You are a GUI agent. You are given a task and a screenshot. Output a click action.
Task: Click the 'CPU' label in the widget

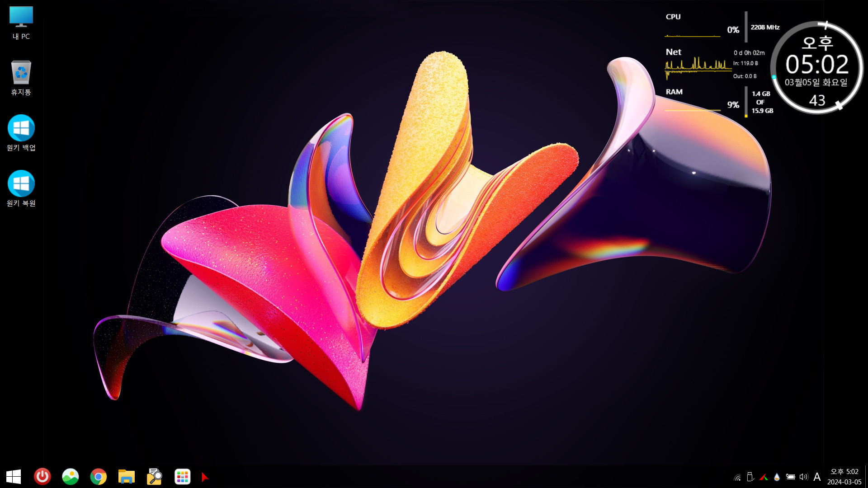click(673, 17)
